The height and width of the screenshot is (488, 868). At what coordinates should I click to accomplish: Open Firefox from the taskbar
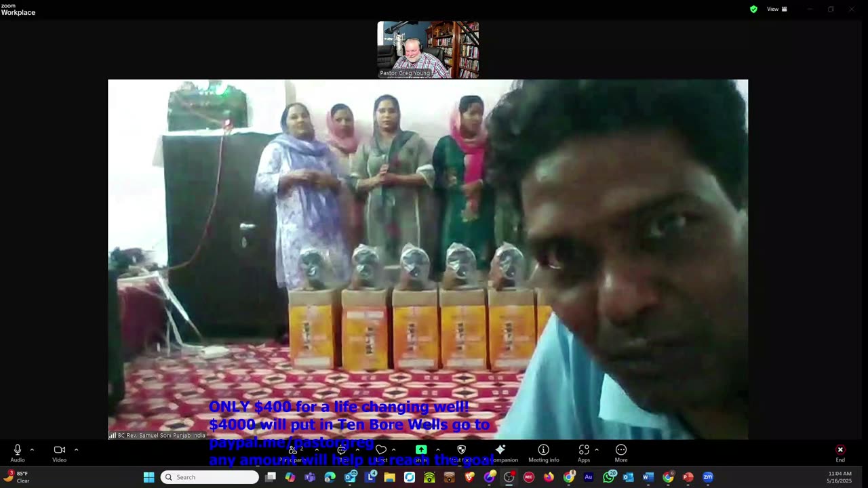click(x=549, y=477)
